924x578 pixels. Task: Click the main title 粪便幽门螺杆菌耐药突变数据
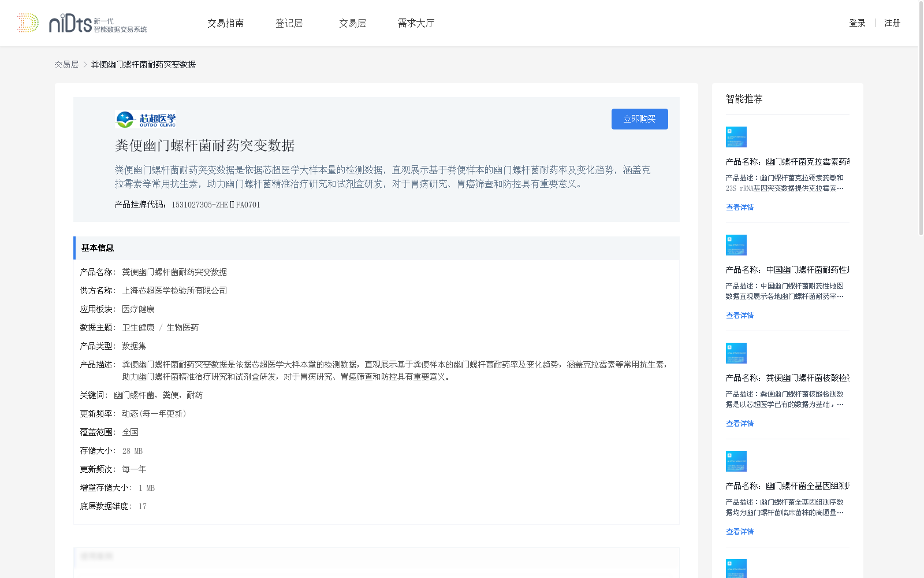(205, 146)
